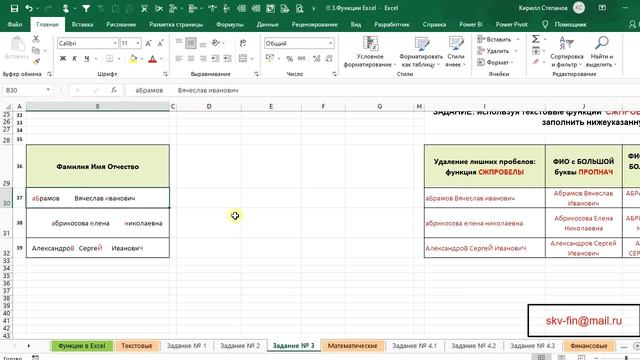The width and height of the screenshot is (640, 360).
Task: Click the ribbon display options icon
Action: click(x=602, y=8)
